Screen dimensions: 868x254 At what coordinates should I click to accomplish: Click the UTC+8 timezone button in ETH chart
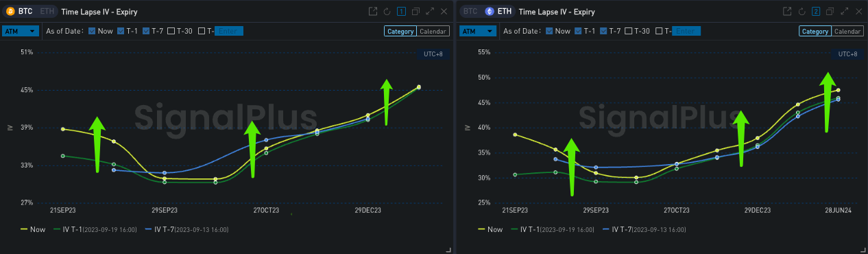click(x=848, y=54)
